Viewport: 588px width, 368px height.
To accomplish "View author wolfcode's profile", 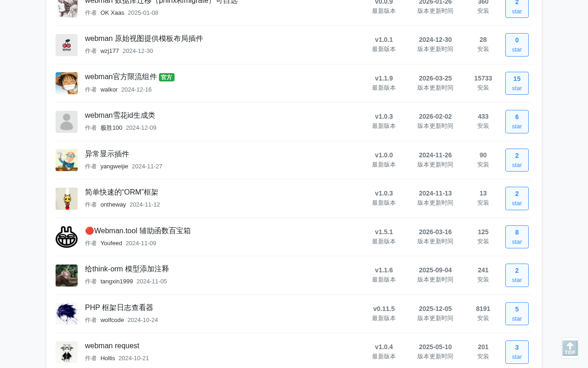I will click(112, 320).
